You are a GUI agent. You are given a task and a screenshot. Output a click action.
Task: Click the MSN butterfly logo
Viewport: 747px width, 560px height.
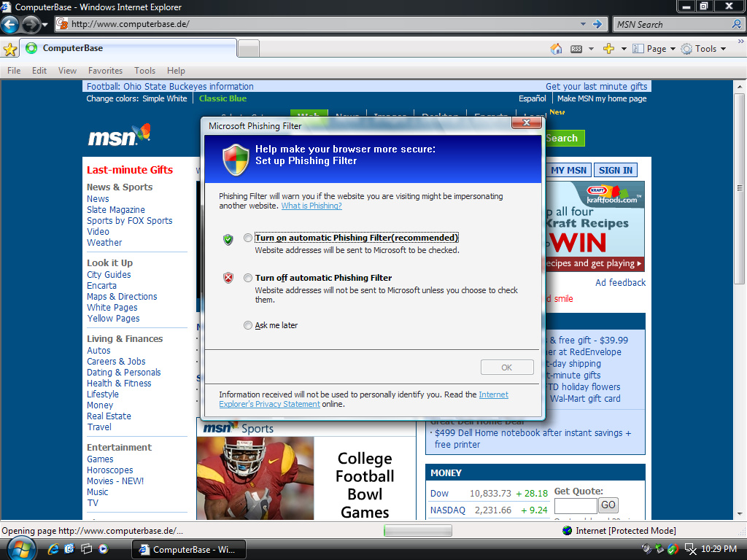point(120,135)
